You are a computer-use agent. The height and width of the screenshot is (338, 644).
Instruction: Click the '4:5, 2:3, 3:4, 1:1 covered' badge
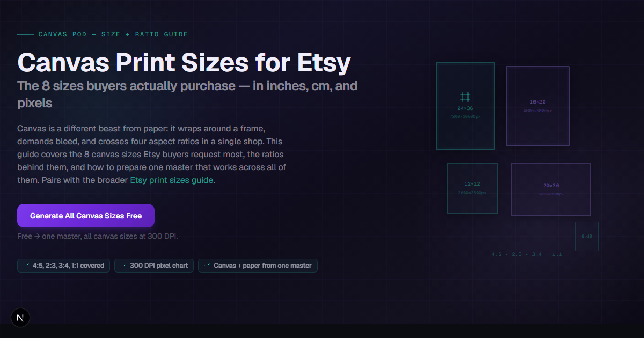coord(64,266)
